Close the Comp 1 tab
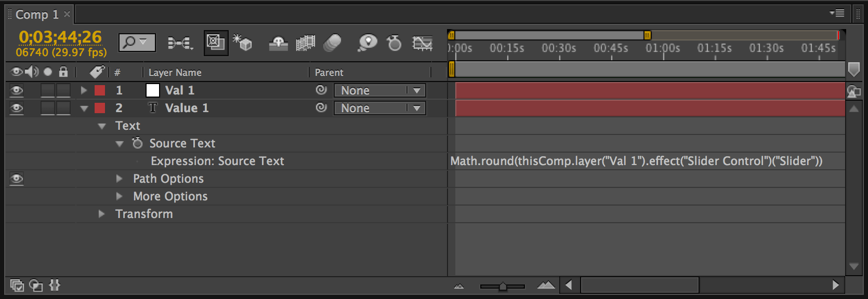 click(x=67, y=14)
